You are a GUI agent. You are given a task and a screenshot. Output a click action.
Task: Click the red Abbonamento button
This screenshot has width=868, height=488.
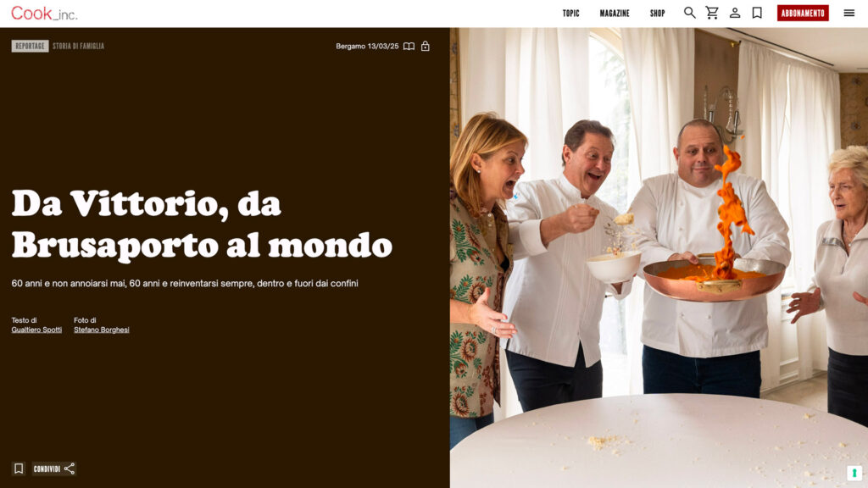[803, 14]
